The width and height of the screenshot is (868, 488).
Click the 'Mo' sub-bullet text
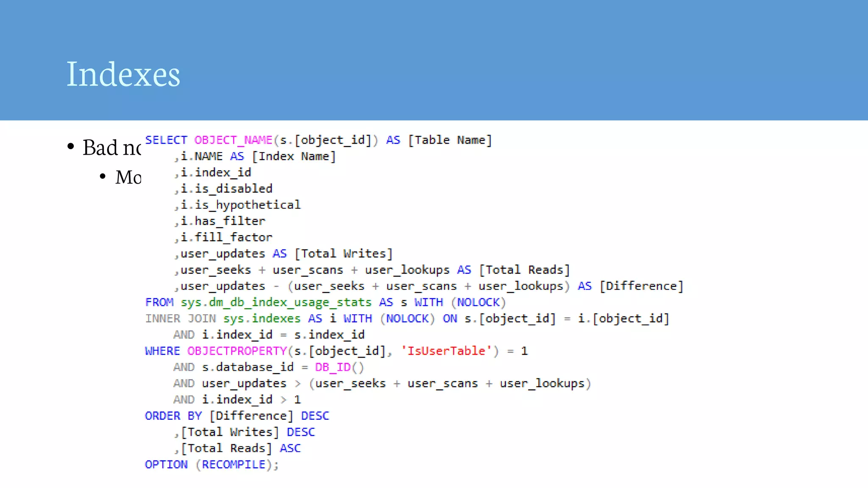coord(128,177)
